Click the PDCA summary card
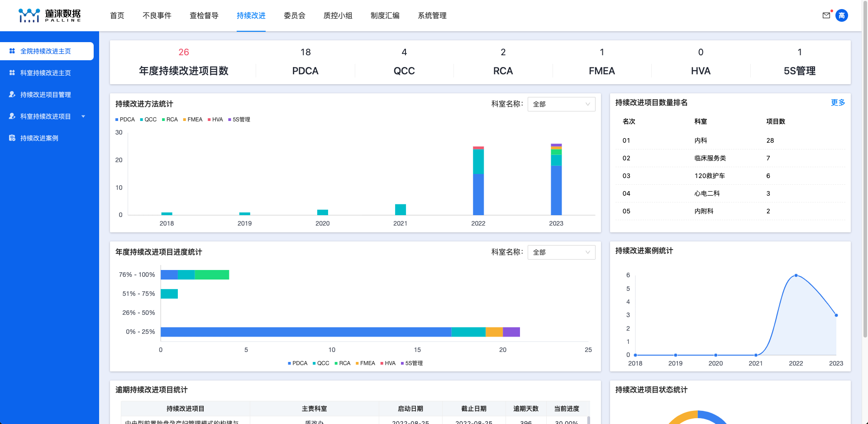Image resolution: width=868 pixels, height=424 pixels. point(305,62)
